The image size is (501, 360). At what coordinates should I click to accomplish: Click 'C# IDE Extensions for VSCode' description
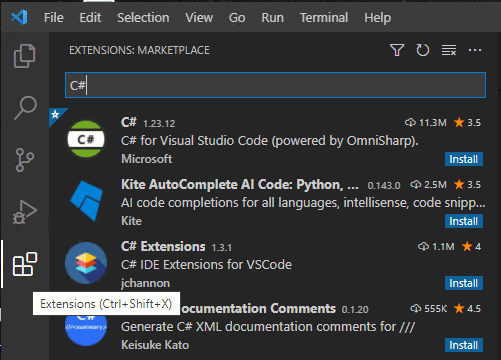tap(206, 265)
